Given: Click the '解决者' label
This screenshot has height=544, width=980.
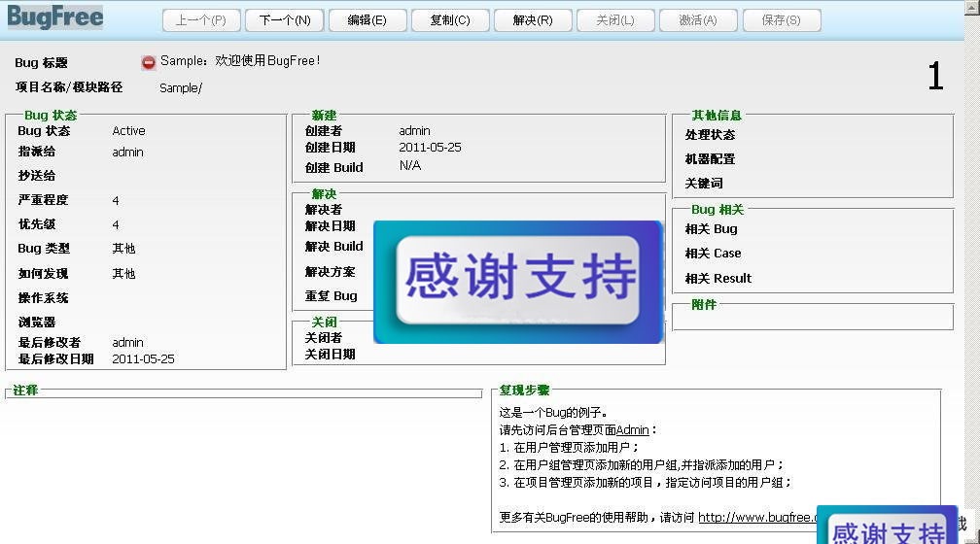Looking at the screenshot, I should coord(324,210).
